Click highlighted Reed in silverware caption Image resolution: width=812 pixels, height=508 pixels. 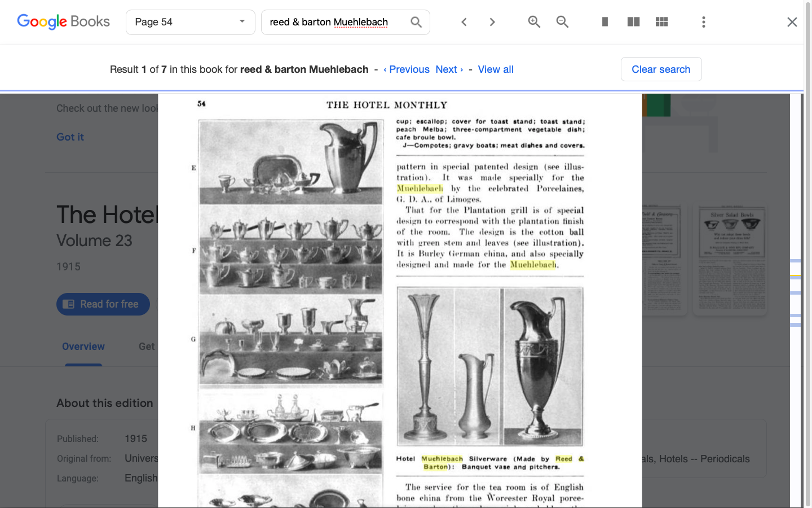563,459
